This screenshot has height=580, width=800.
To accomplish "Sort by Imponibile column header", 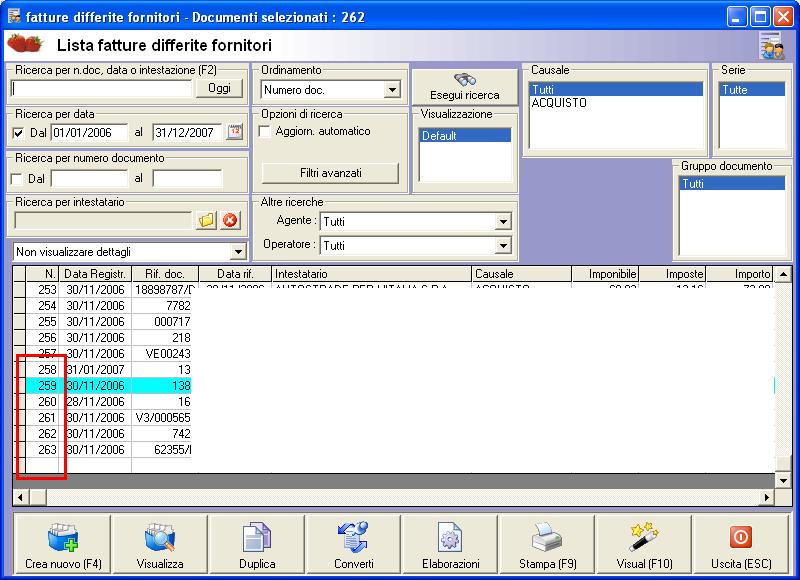I will click(x=605, y=274).
